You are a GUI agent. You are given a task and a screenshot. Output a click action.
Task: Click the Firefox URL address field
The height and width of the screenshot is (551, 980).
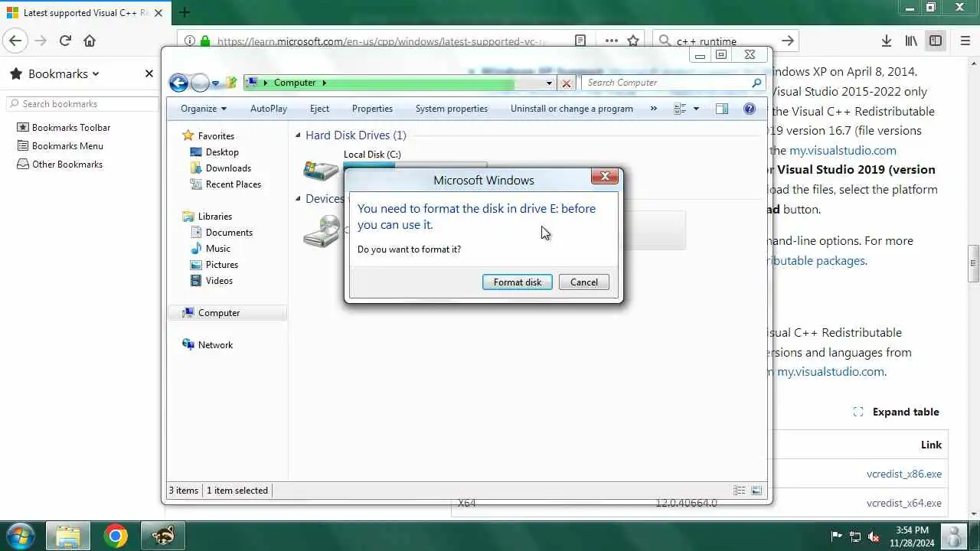[x=381, y=41]
